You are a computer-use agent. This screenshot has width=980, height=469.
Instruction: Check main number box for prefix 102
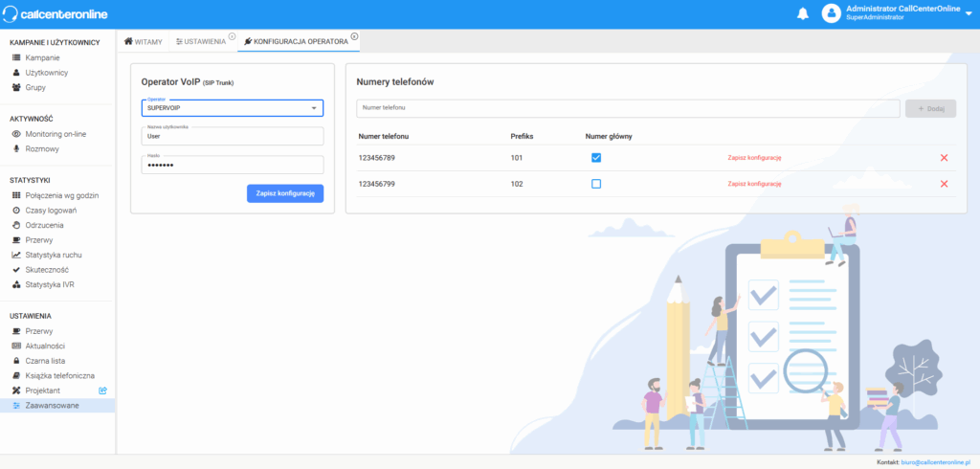(x=596, y=184)
